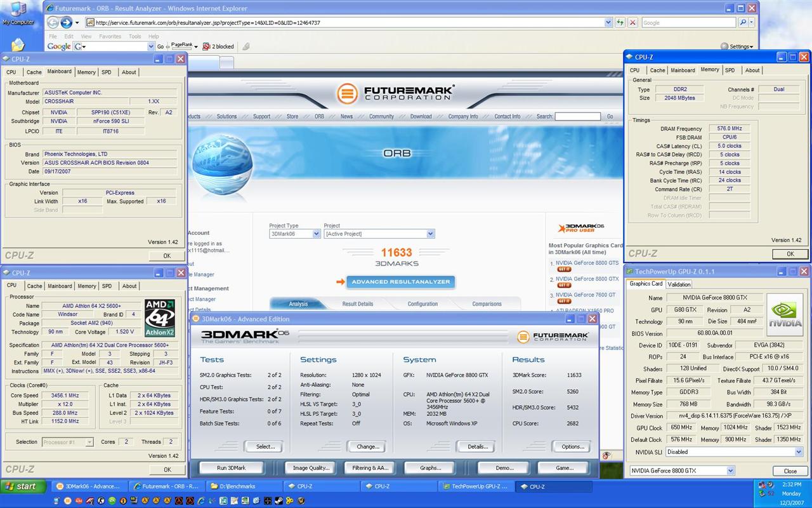
Task: Open the Configuration tab on the ORB page
Action: (422, 304)
